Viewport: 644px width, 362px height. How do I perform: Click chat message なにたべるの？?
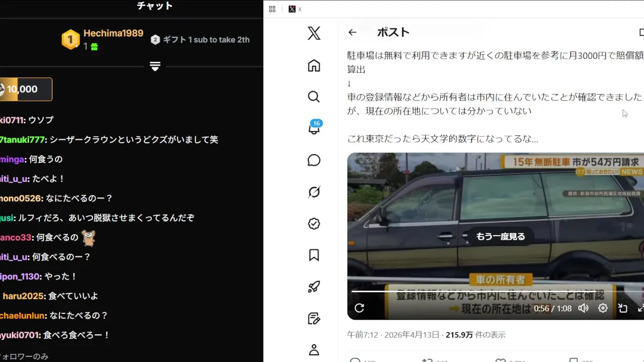pos(79,316)
